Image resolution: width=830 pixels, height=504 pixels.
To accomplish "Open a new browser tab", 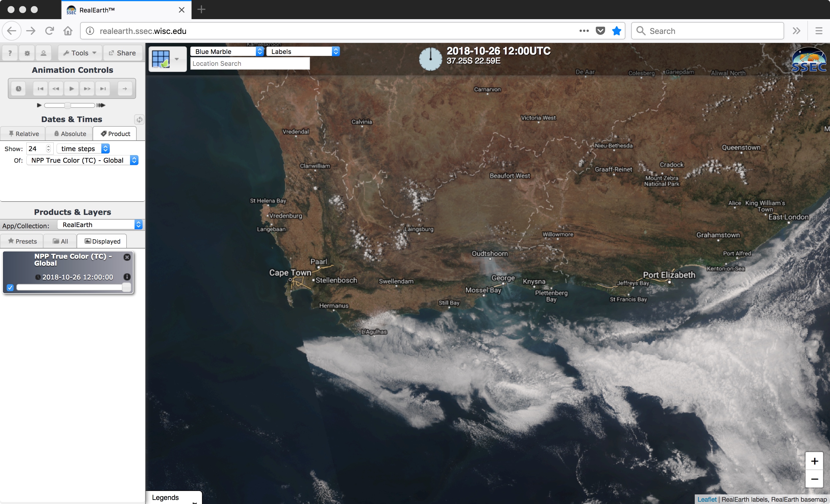I will 201,10.
